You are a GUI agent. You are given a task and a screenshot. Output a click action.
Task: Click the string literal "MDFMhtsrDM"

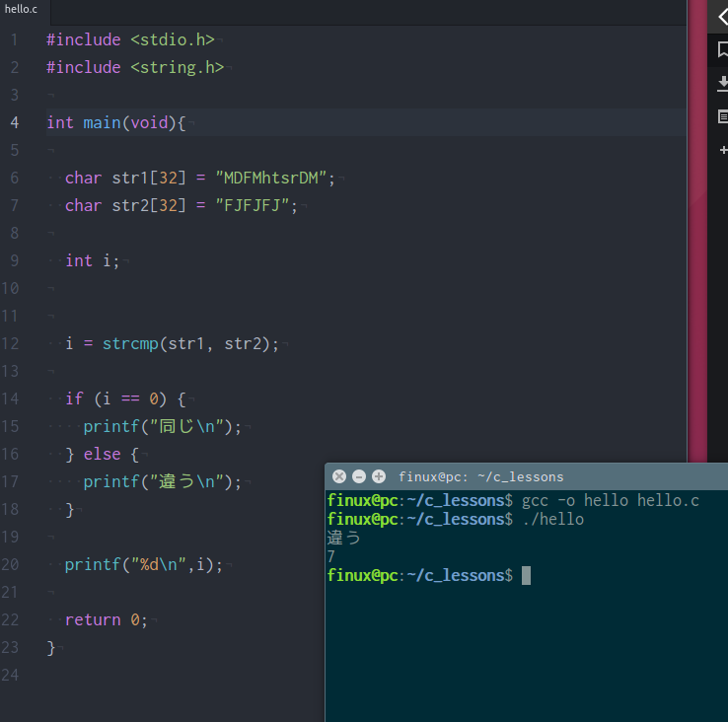[x=270, y=178]
